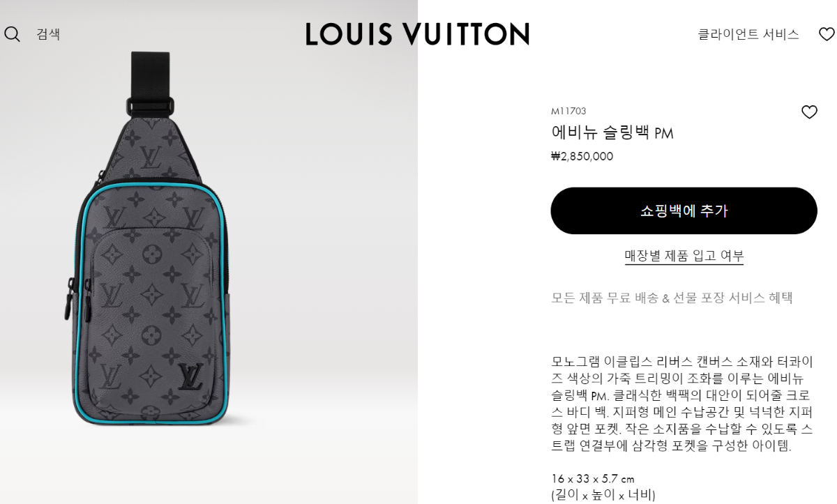
Task: Select the product title 에비뉴 슬링백 PM
Action: click(x=612, y=132)
